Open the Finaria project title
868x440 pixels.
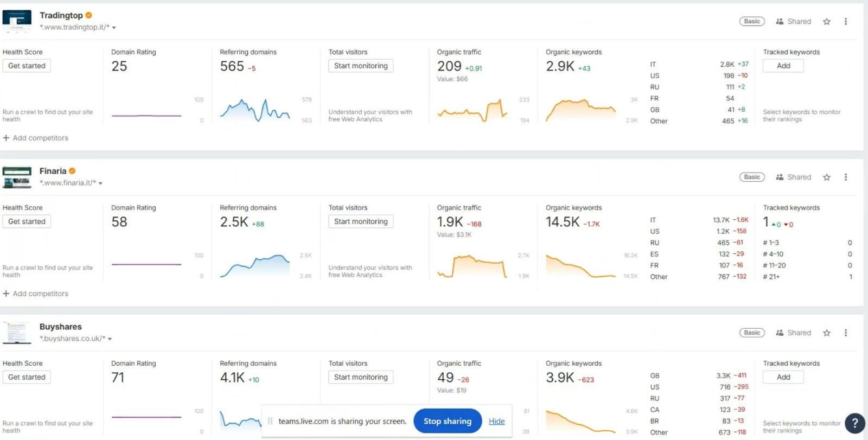tap(53, 171)
